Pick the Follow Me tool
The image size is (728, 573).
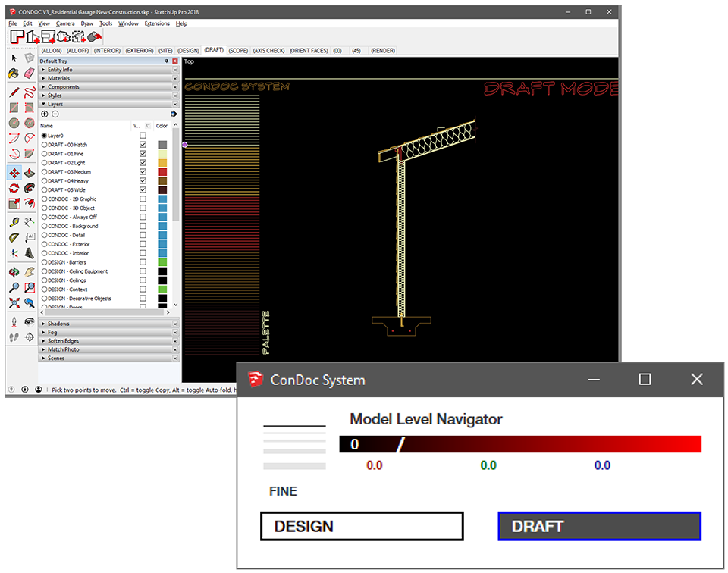[30, 188]
